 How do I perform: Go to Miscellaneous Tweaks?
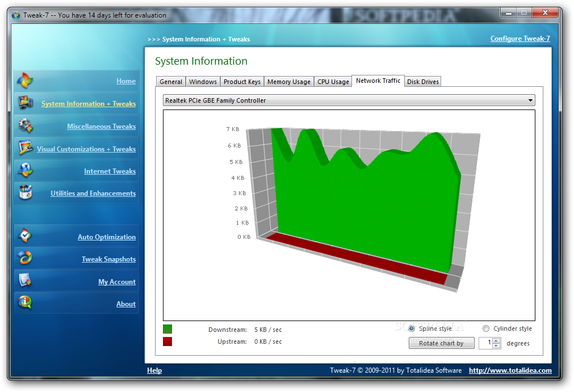pyautogui.click(x=102, y=127)
